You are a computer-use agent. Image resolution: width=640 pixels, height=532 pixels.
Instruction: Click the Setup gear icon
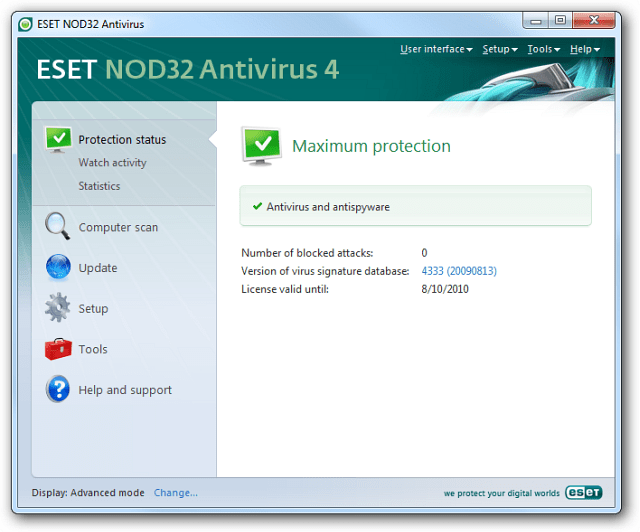(x=58, y=307)
